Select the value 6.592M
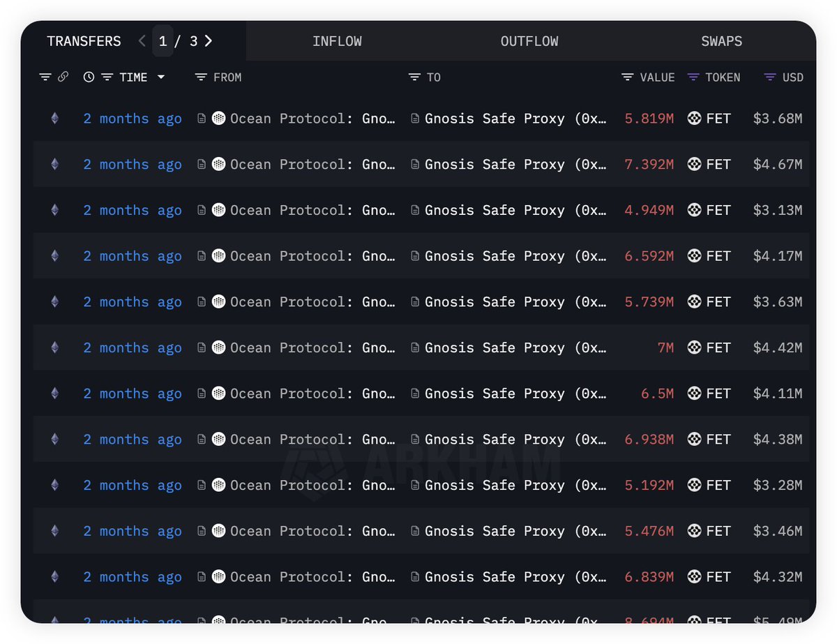 click(x=649, y=256)
